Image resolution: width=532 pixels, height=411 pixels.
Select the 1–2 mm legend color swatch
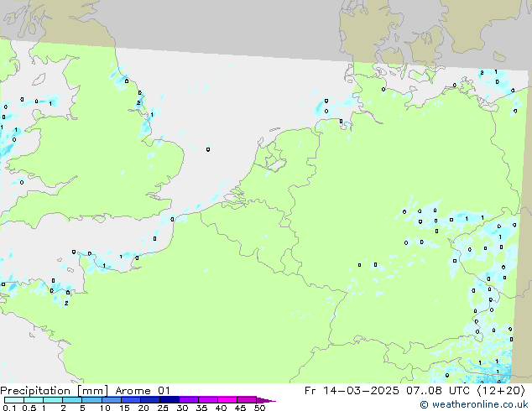coord(53,400)
